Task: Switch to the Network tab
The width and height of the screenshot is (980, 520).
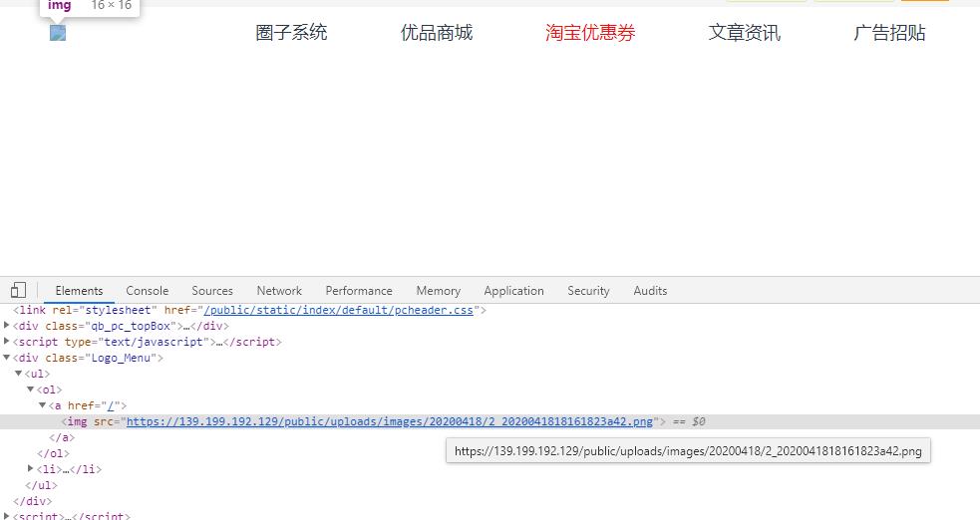Action: [279, 291]
